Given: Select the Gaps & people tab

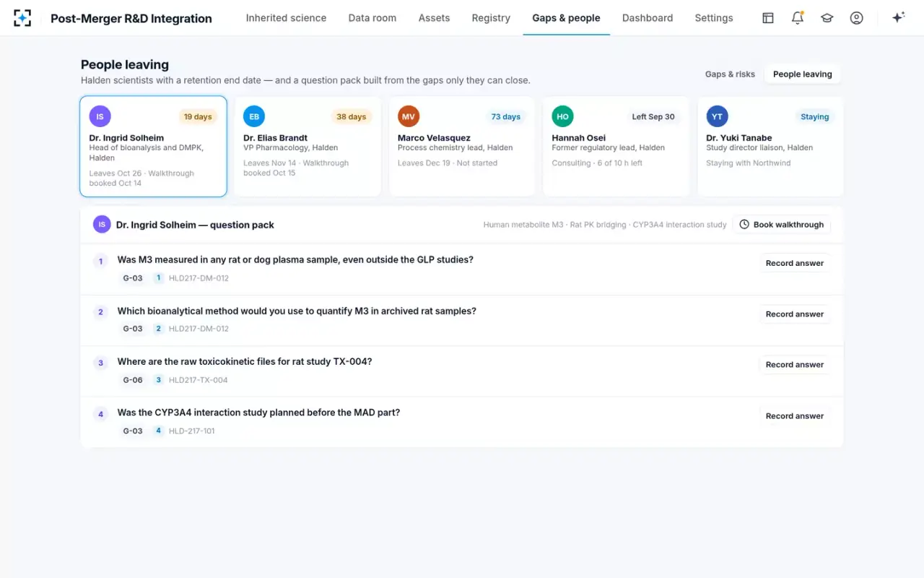Looking at the screenshot, I should click(567, 18).
